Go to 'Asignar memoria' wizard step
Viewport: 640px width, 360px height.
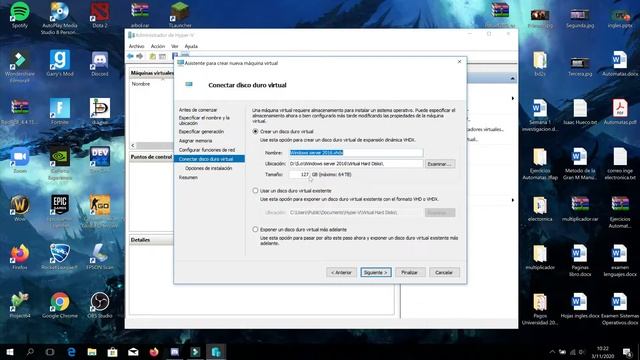195,140
